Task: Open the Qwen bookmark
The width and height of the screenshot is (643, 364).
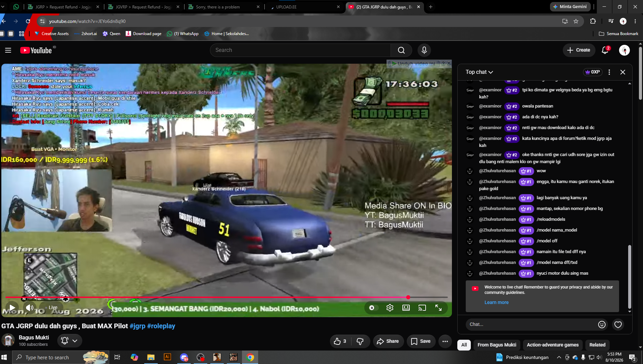Action: pyautogui.click(x=112, y=34)
